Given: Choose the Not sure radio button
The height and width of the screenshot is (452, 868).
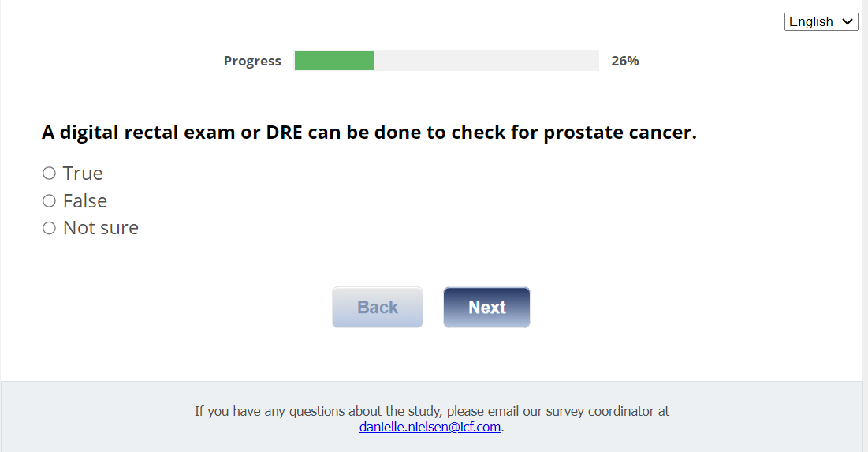Looking at the screenshot, I should (x=49, y=228).
